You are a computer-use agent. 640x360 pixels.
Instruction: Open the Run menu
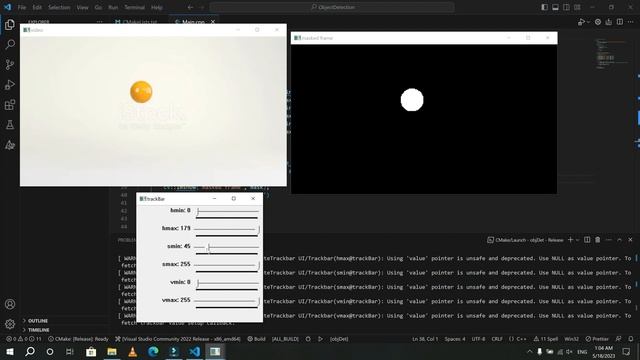click(x=113, y=7)
